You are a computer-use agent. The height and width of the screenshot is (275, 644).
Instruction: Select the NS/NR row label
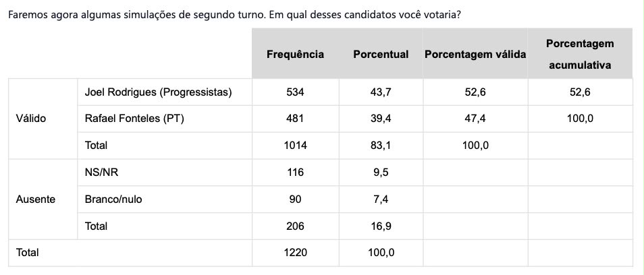click(x=101, y=173)
